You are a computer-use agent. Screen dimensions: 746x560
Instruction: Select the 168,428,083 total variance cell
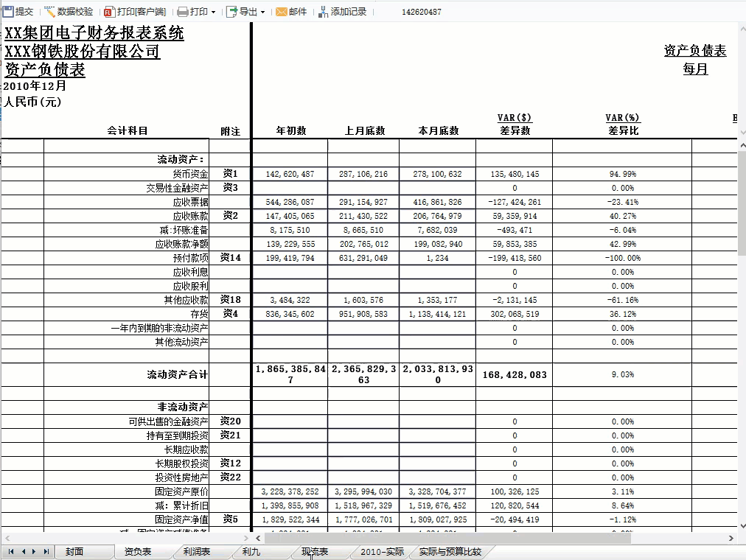(x=515, y=374)
